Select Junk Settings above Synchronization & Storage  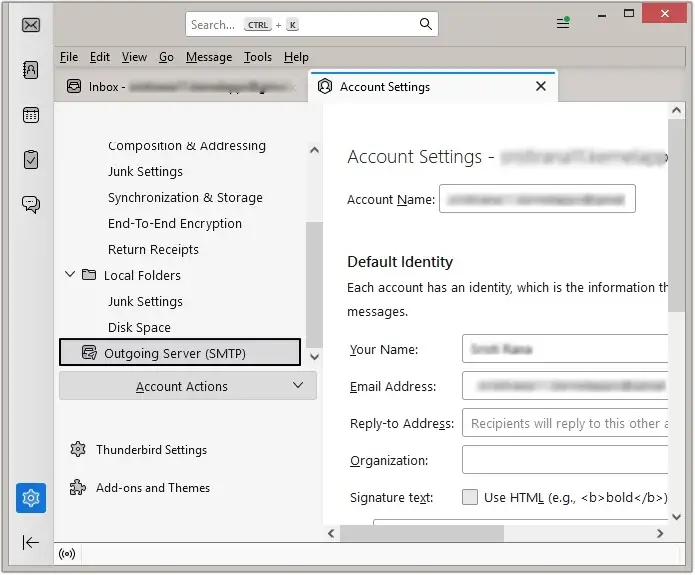pos(145,172)
